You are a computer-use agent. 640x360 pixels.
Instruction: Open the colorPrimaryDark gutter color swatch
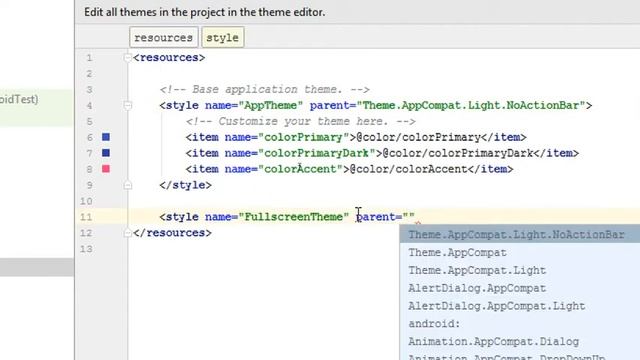[106, 153]
